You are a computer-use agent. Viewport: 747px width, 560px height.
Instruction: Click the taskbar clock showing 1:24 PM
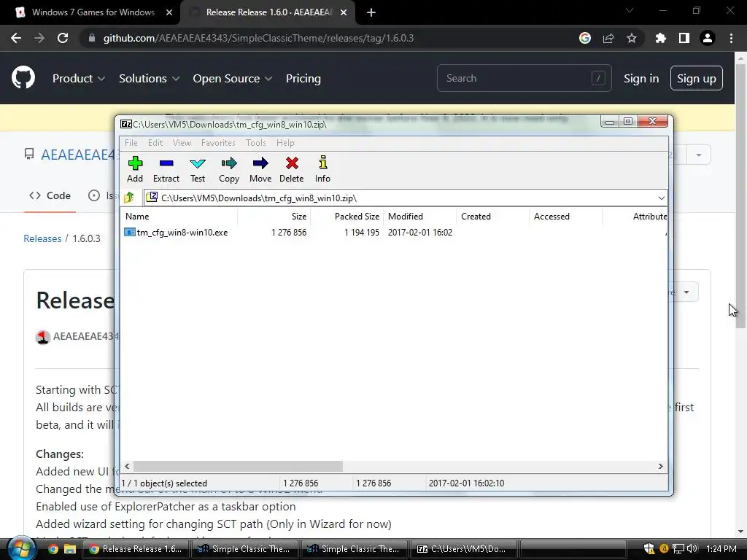pos(721,549)
